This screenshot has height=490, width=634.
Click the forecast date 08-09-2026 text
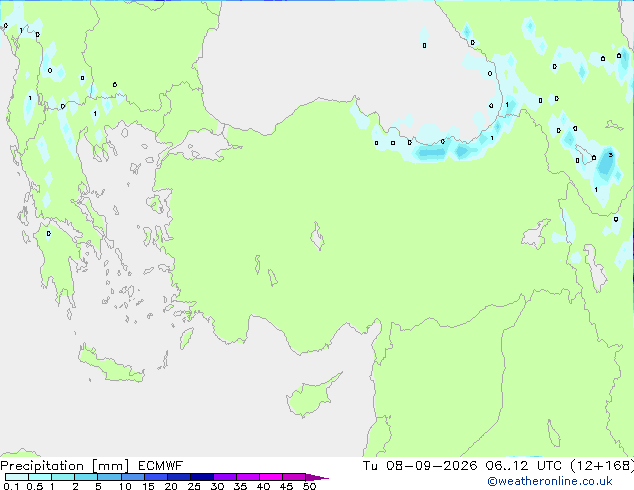click(431, 466)
